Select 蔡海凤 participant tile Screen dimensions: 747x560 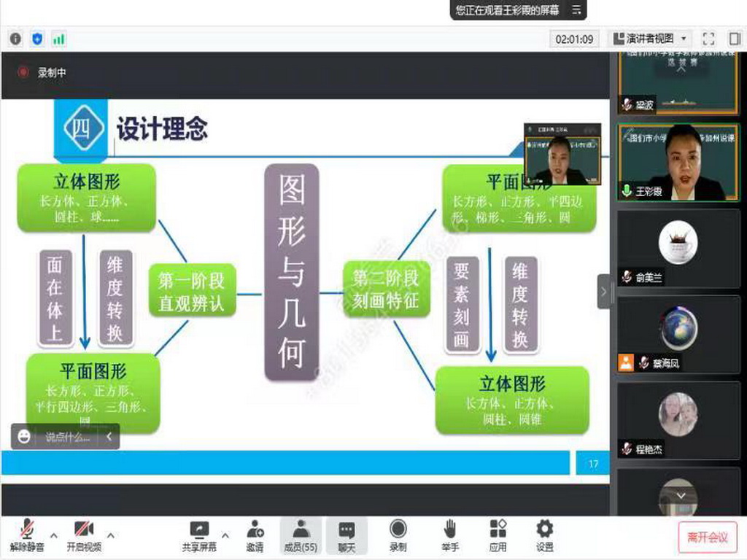[678, 334]
